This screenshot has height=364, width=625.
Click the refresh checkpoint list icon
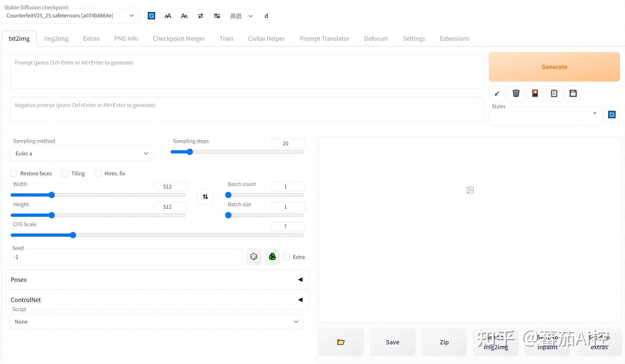click(151, 16)
